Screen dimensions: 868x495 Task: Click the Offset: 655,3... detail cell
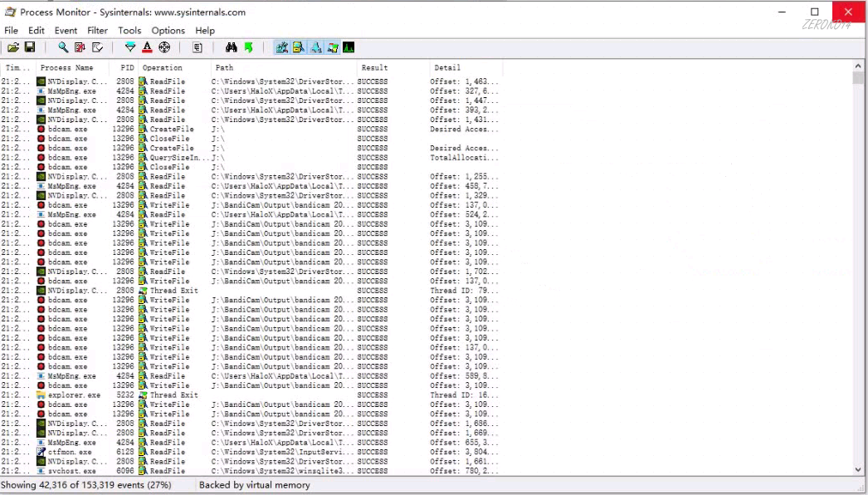(464, 443)
